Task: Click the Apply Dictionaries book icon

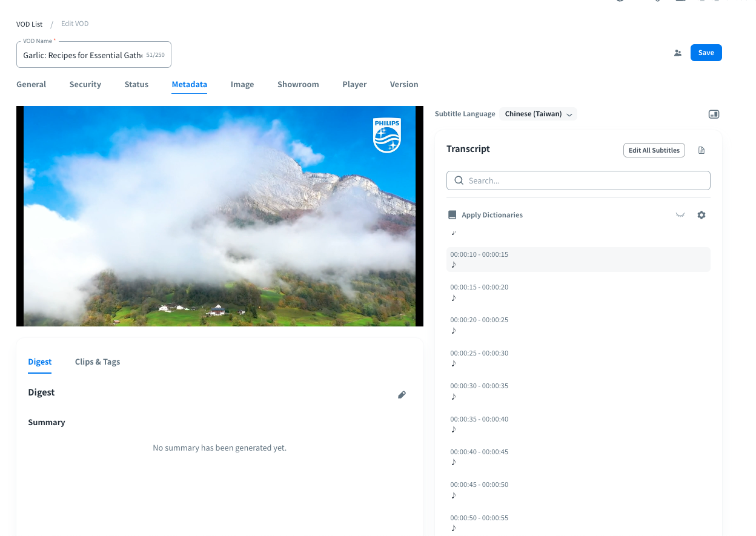Action: (452, 215)
